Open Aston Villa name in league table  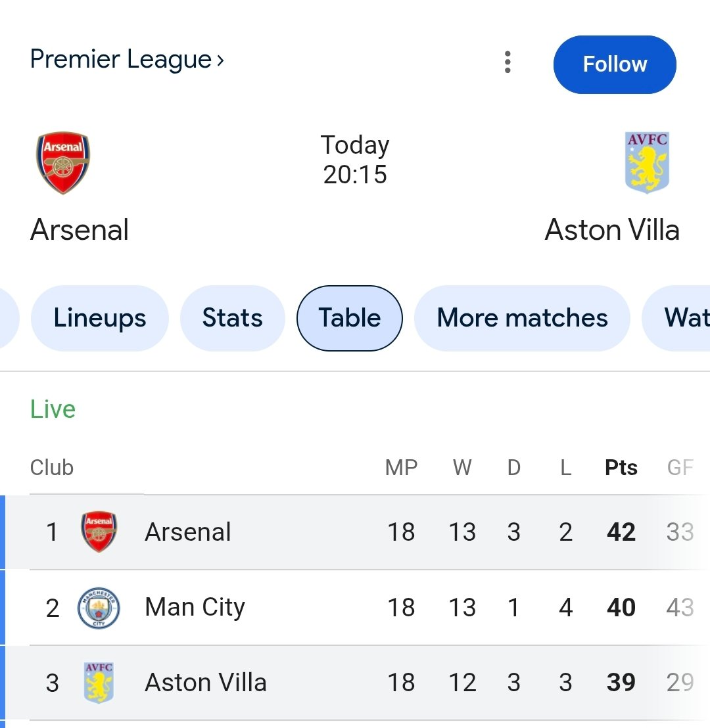click(x=206, y=683)
